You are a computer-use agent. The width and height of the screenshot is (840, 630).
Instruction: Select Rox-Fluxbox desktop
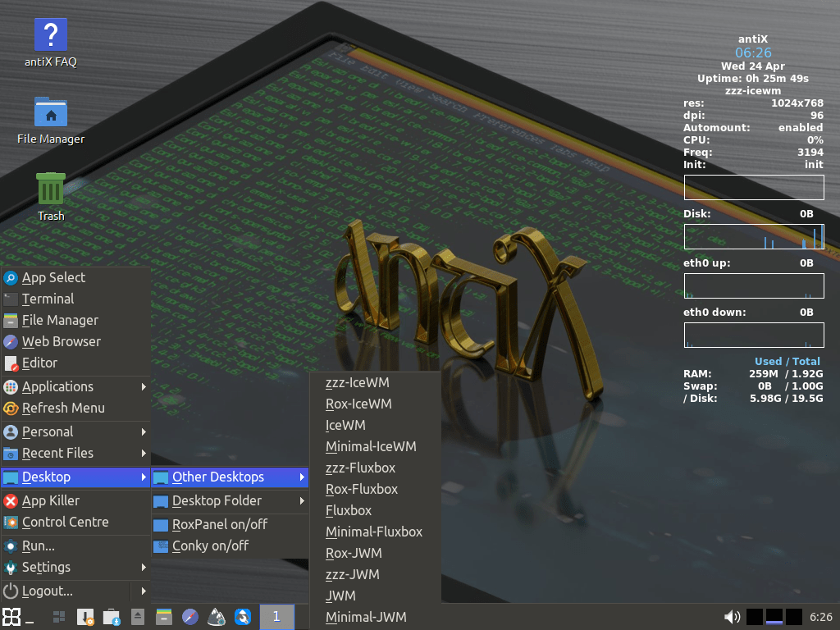click(375, 489)
